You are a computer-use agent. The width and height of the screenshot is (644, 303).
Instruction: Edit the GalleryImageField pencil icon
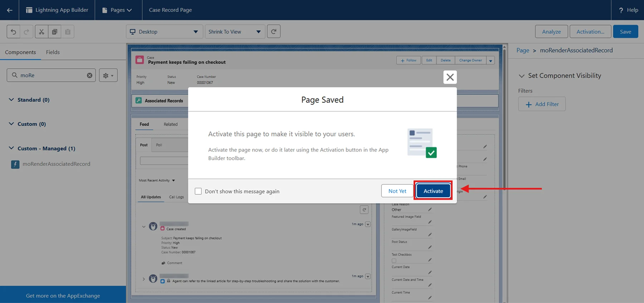click(430, 235)
